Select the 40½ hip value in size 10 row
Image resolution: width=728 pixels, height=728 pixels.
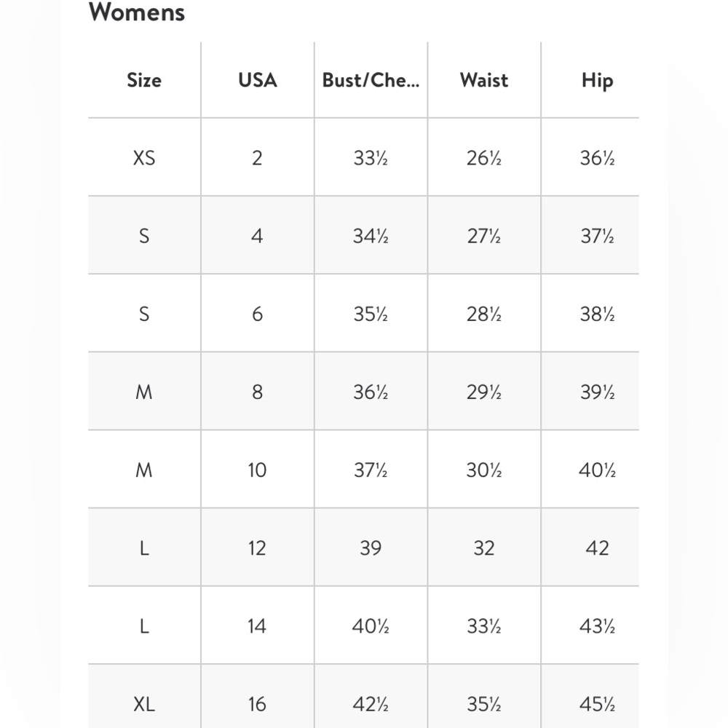597,470
